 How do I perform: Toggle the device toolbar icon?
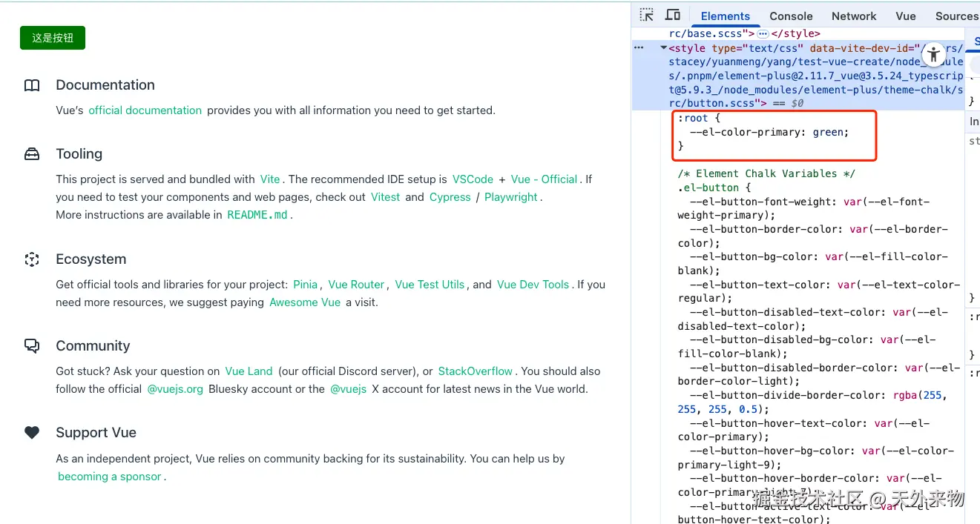click(x=673, y=16)
